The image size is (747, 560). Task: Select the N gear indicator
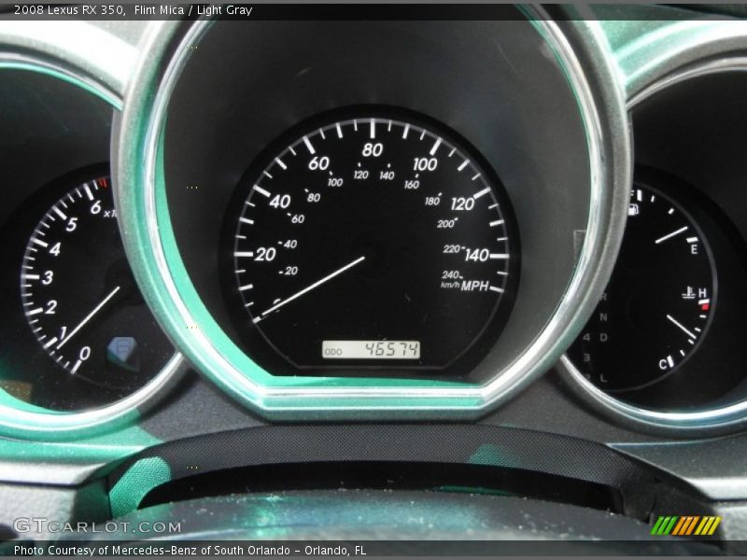(602, 317)
